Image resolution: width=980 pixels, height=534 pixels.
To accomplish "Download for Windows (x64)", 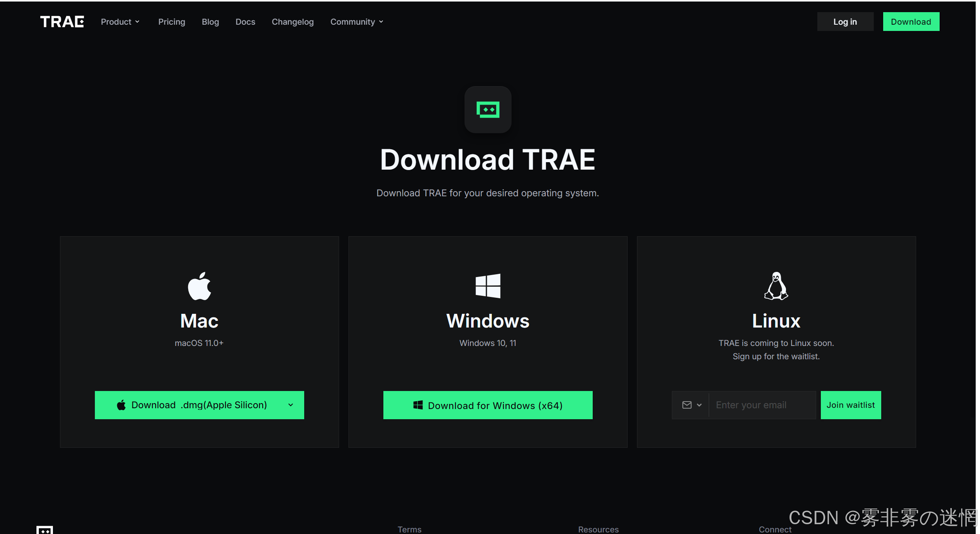I will [488, 405].
